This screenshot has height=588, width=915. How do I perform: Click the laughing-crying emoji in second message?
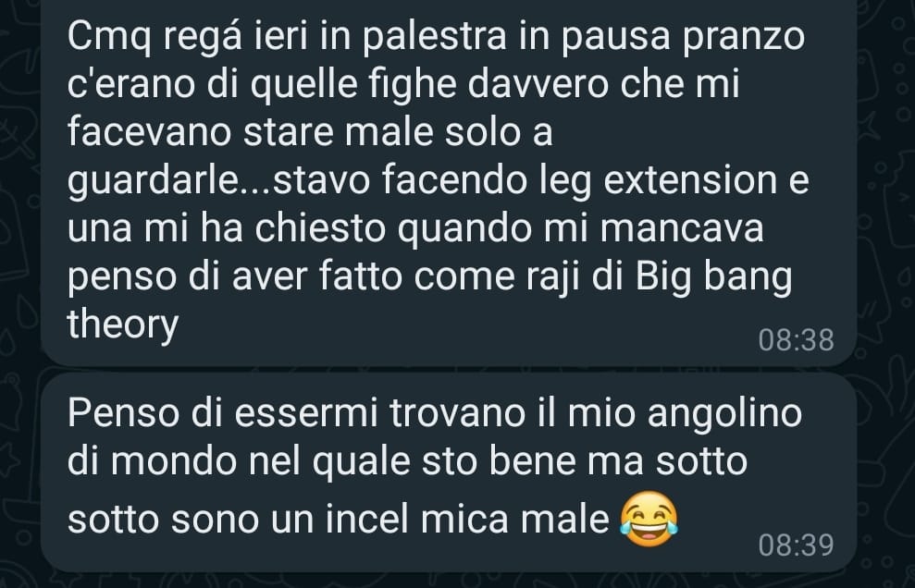tap(649, 519)
